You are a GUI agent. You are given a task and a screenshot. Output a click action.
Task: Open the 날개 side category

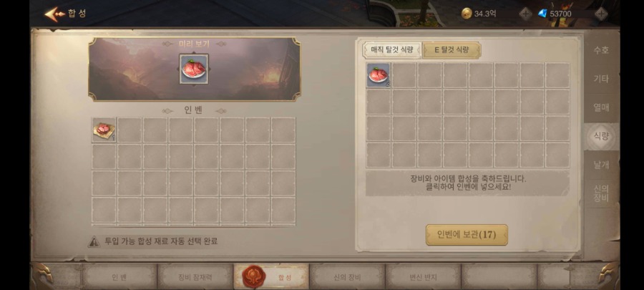601,165
